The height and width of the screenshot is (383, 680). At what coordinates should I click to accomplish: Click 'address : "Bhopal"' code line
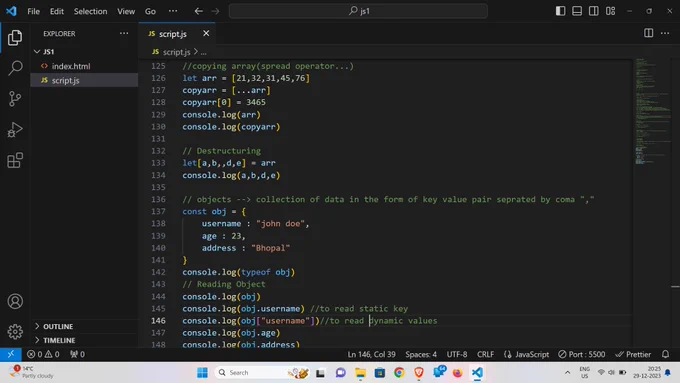pyautogui.click(x=245, y=248)
